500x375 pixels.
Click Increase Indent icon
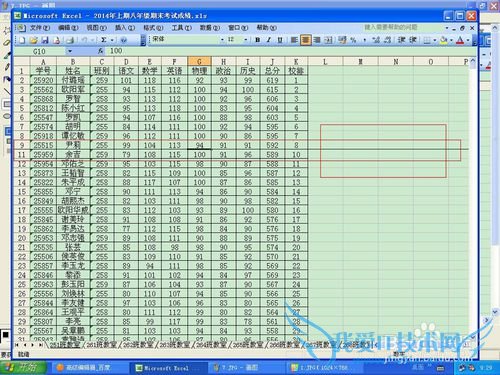(413, 40)
